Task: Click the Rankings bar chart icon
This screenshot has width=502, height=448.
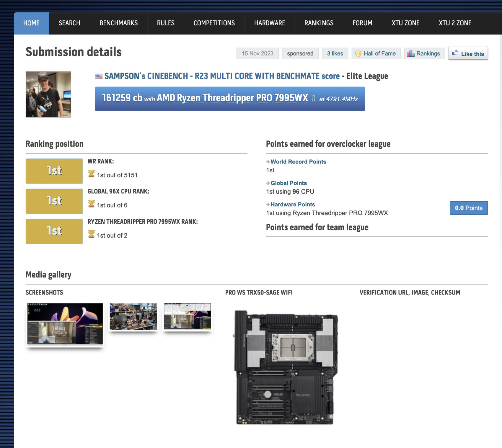Action: [x=411, y=53]
